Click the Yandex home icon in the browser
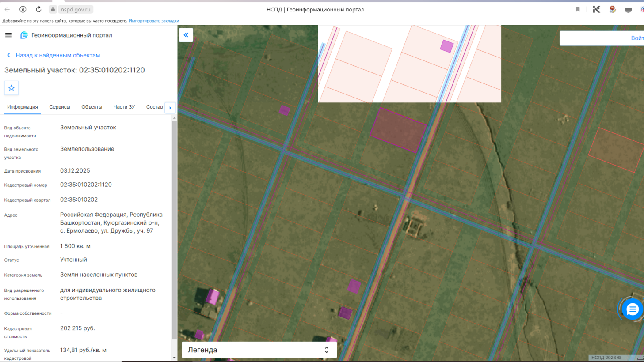 click(23, 9)
